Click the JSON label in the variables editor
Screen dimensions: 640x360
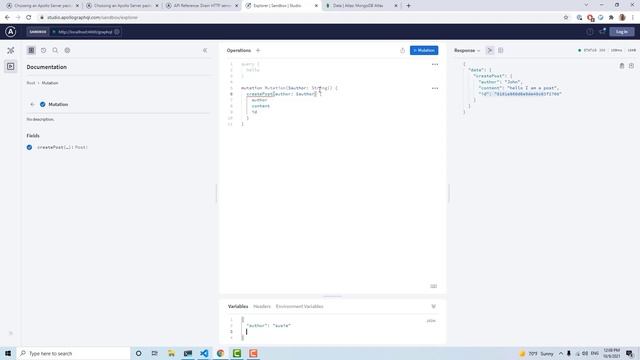[x=431, y=321]
